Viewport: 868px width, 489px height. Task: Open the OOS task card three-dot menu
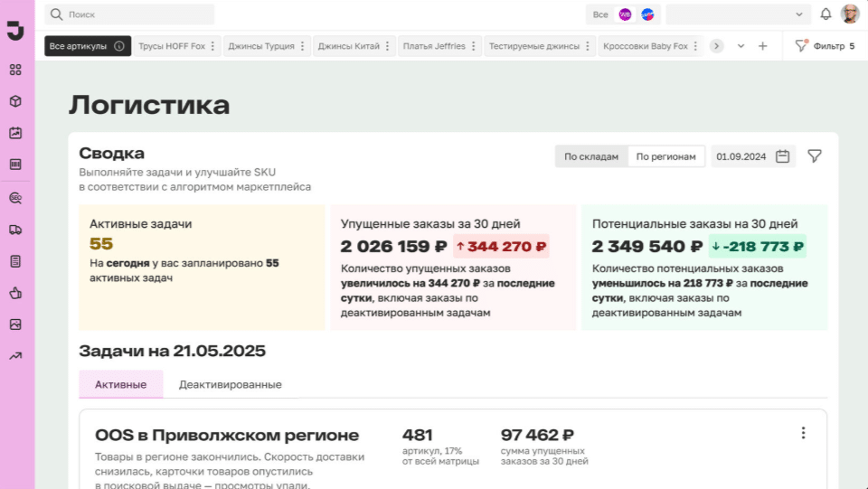(x=803, y=433)
